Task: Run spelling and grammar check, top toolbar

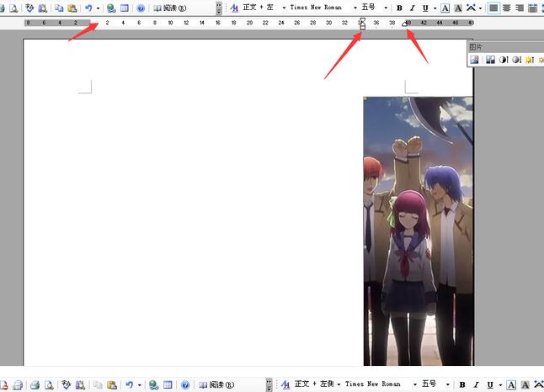Action: (29, 8)
